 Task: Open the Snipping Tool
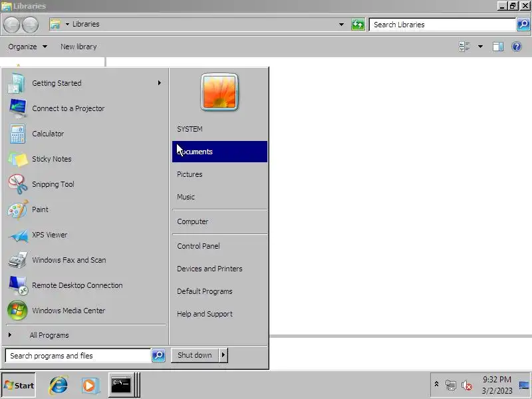[84, 184]
